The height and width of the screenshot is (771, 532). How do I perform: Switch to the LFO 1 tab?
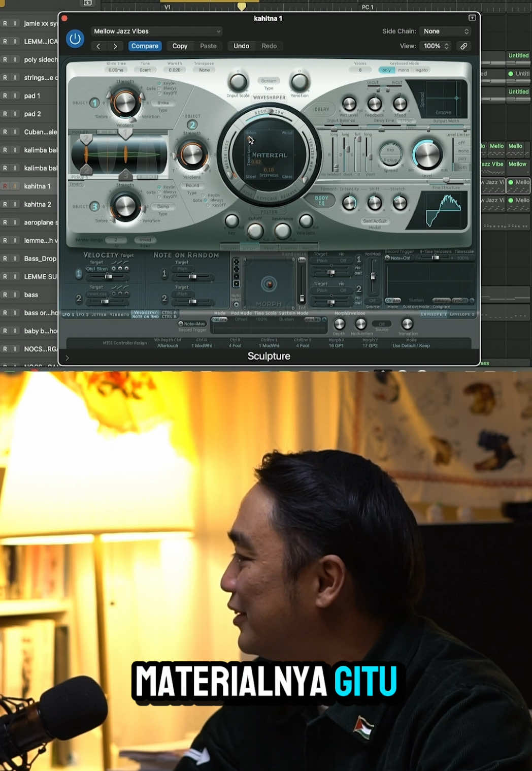[68, 315]
